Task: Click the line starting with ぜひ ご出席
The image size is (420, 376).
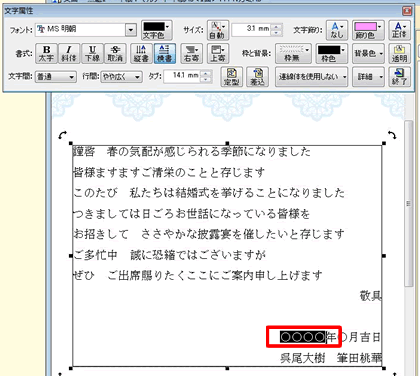Action: (x=198, y=276)
